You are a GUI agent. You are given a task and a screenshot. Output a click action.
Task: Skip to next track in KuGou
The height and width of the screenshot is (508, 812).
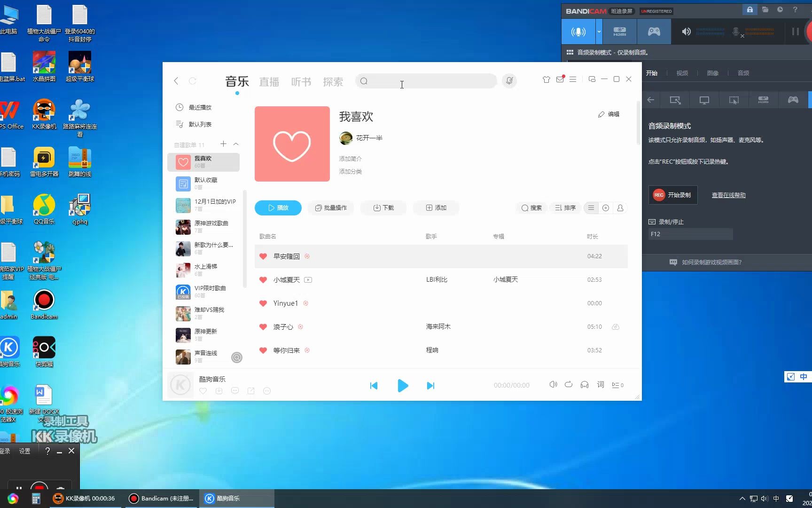pos(430,386)
